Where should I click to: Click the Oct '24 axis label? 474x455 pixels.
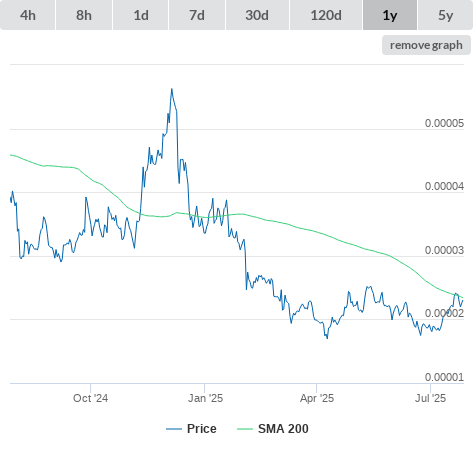[x=90, y=398]
